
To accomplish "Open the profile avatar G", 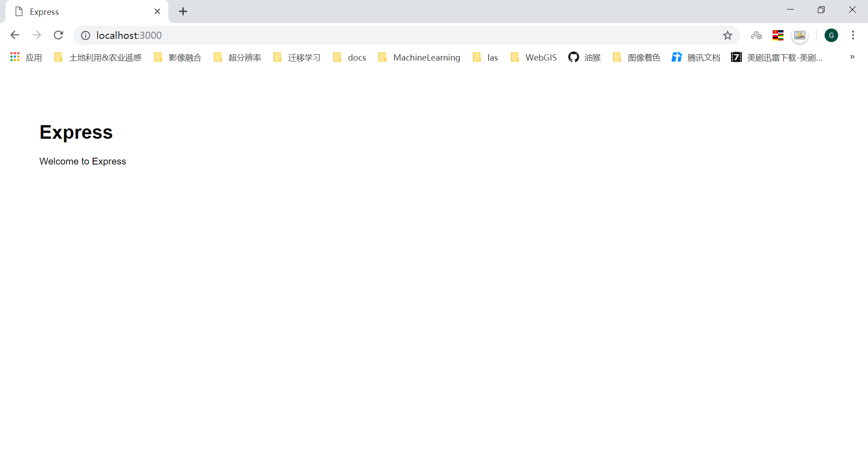I will (832, 35).
